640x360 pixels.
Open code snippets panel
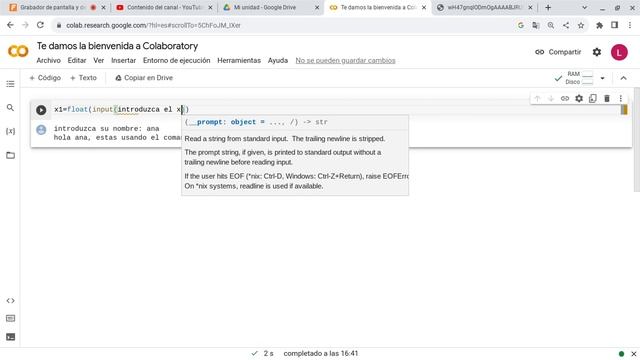point(10,301)
